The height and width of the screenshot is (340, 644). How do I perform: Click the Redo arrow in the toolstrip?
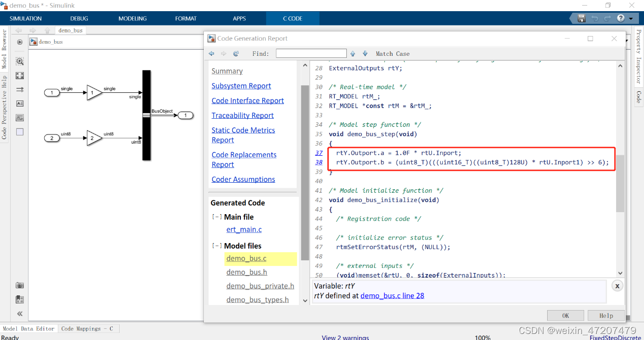click(x=607, y=18)
